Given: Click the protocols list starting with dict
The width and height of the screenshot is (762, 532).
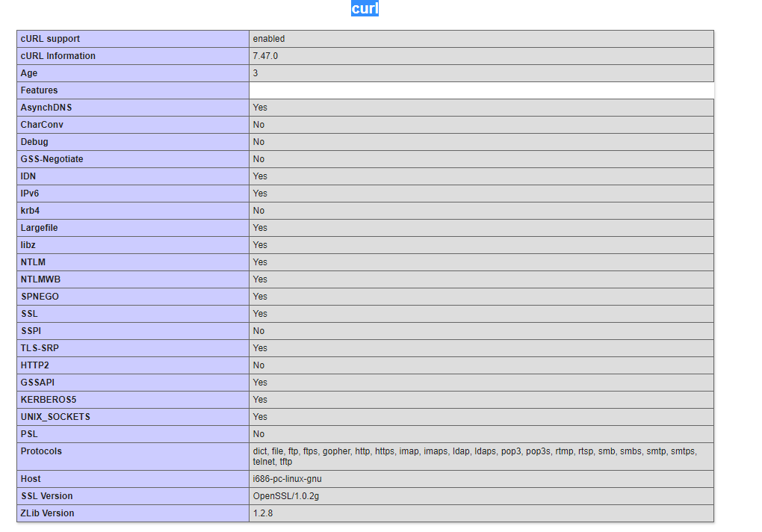Looking at the screenshot, I should pyautogui.click(x=475, y=457).
